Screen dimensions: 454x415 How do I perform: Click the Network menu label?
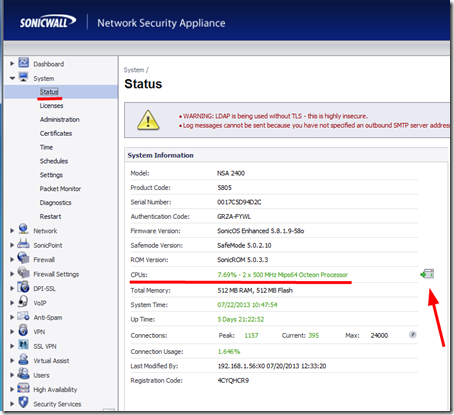coord(45,231)
